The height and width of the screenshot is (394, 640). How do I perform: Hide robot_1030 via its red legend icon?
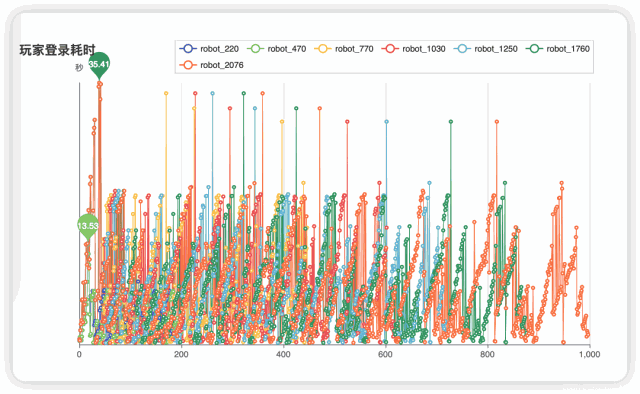coord(390,49)
